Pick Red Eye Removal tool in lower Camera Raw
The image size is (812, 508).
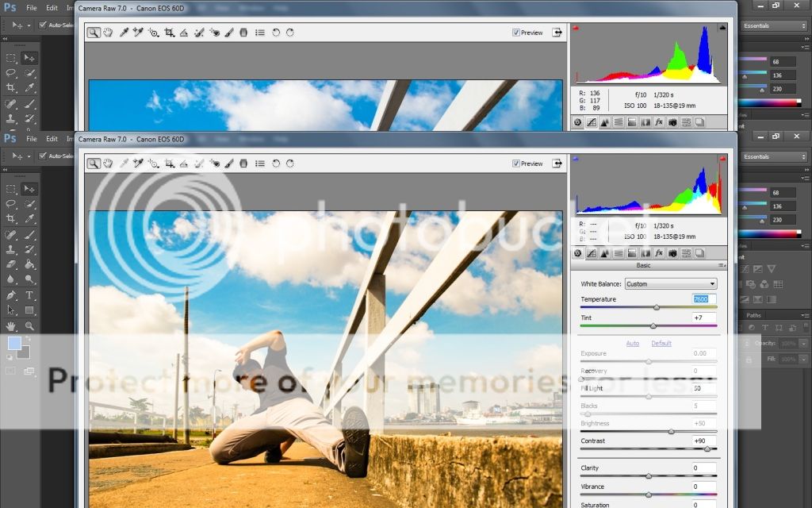[214, 164]
